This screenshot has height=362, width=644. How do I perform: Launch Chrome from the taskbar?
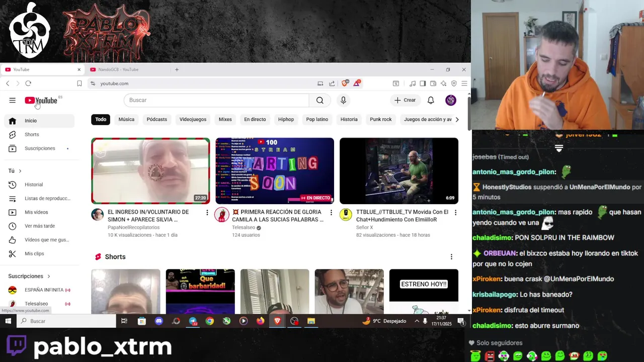click(210, 321)
